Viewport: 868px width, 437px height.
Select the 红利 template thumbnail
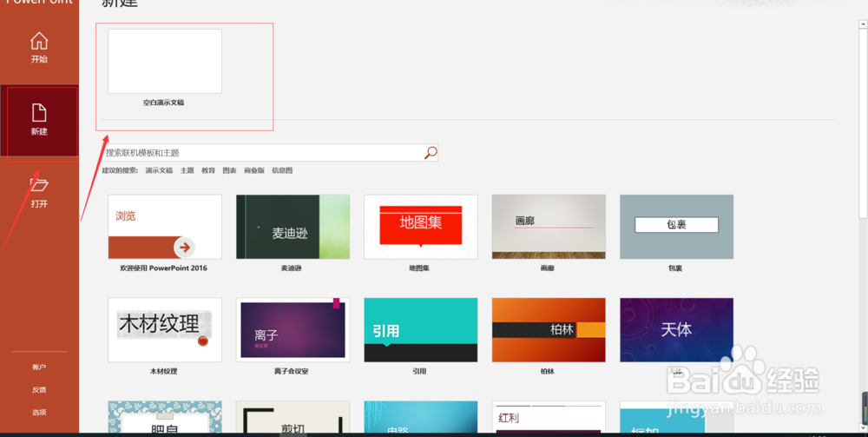(x=549, y=417)
